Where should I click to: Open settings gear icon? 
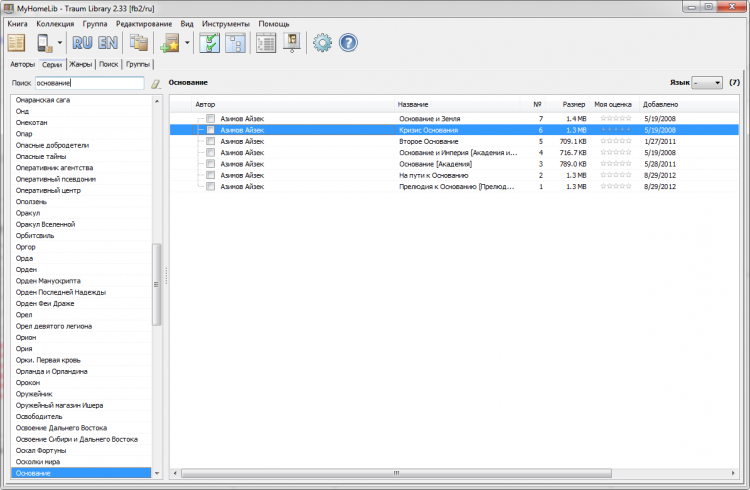[322, 43]
